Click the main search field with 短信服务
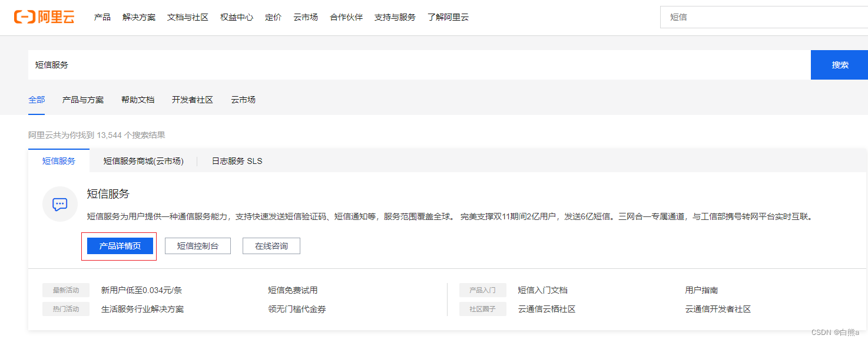 pyautogui.click(x=419, y=65)
